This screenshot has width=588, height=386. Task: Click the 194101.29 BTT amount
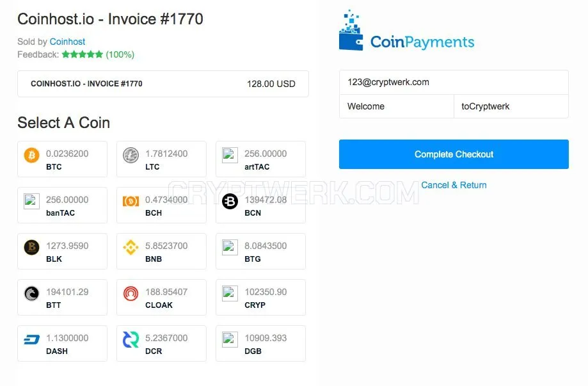pyautogui.click(x=67, y=292)
